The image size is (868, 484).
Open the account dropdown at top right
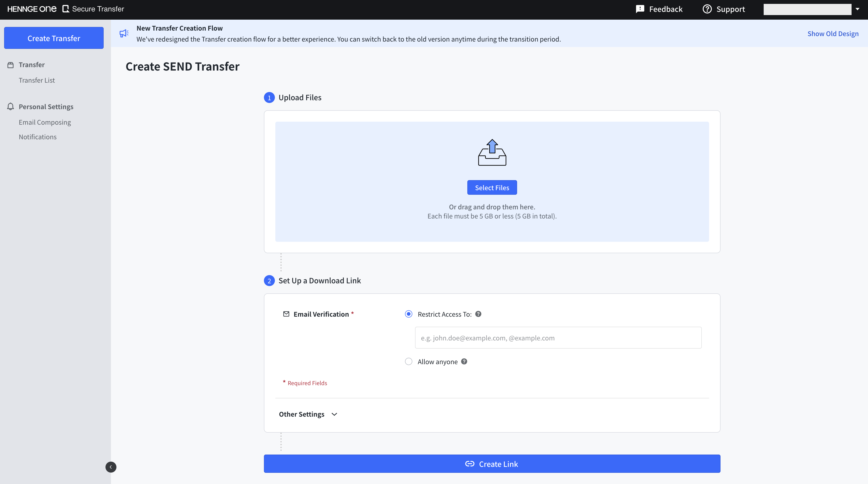(x=857, y=9)
